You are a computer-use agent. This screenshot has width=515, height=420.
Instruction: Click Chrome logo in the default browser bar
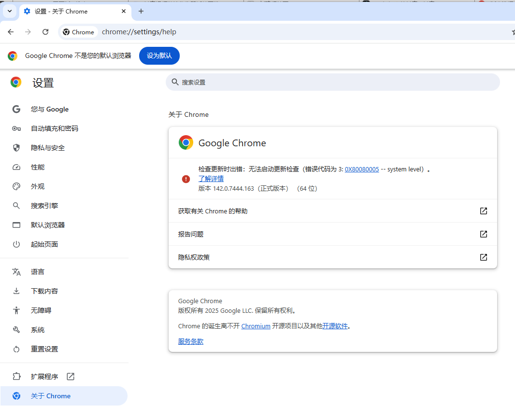[13, 56]
